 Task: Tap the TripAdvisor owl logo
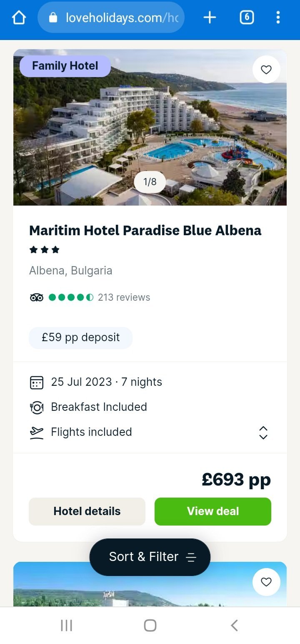[x=37, y=297]
